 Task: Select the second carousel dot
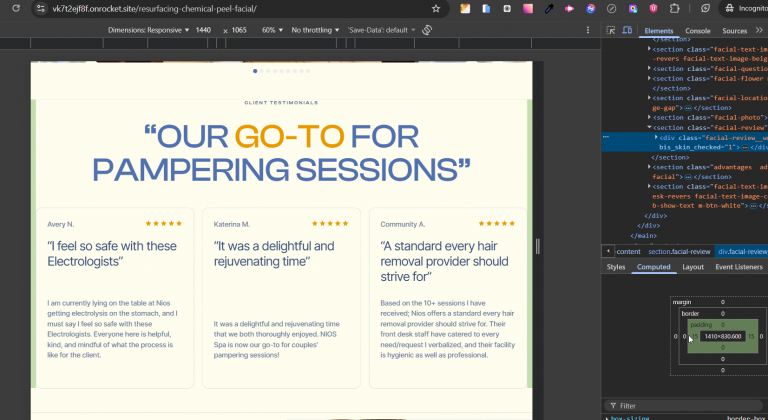(x=262, y=71)
